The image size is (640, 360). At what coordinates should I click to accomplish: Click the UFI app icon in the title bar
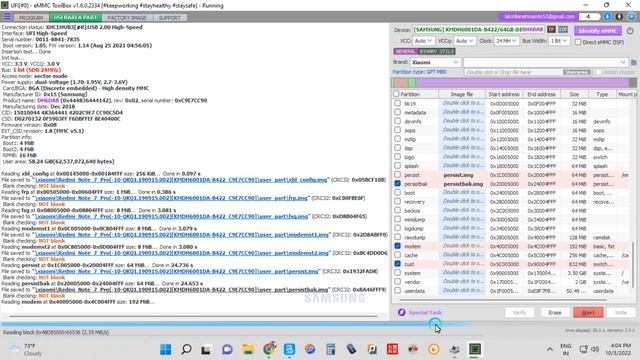pos(4,5)
